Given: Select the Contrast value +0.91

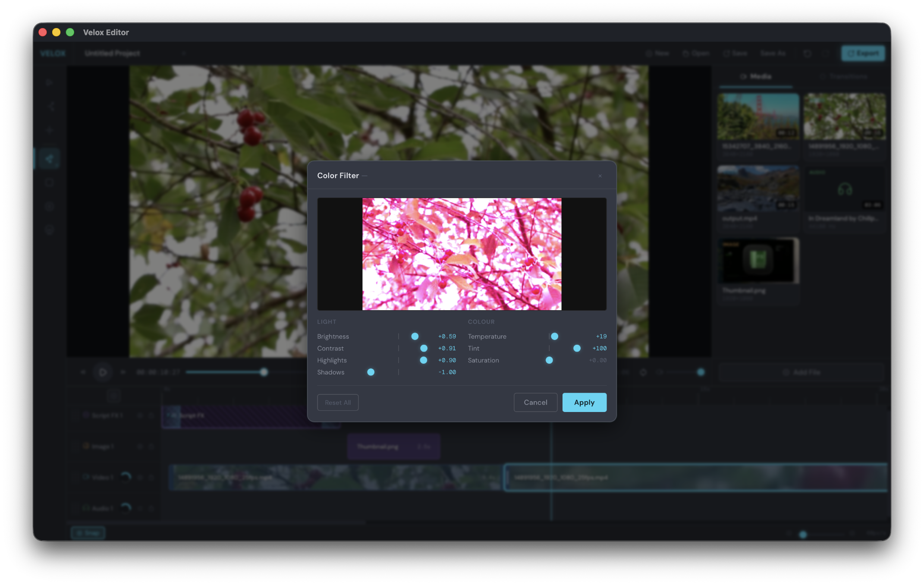Looking at the screenshot, I should [447, 348].
